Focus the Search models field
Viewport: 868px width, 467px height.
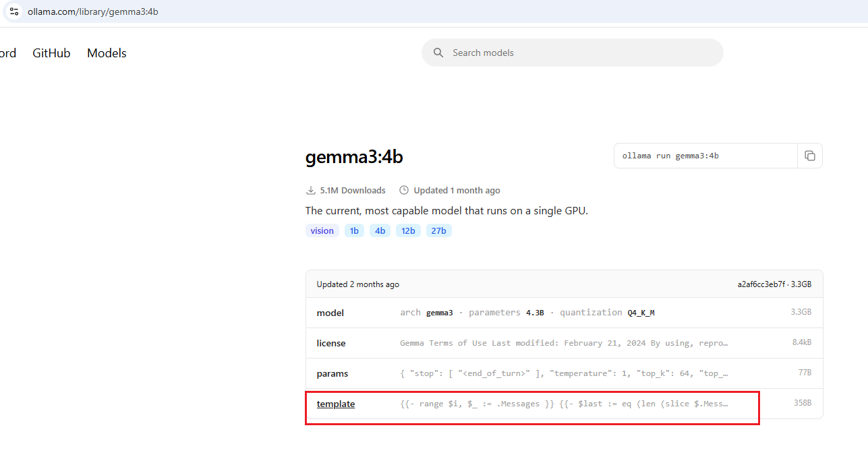point(572,53)
